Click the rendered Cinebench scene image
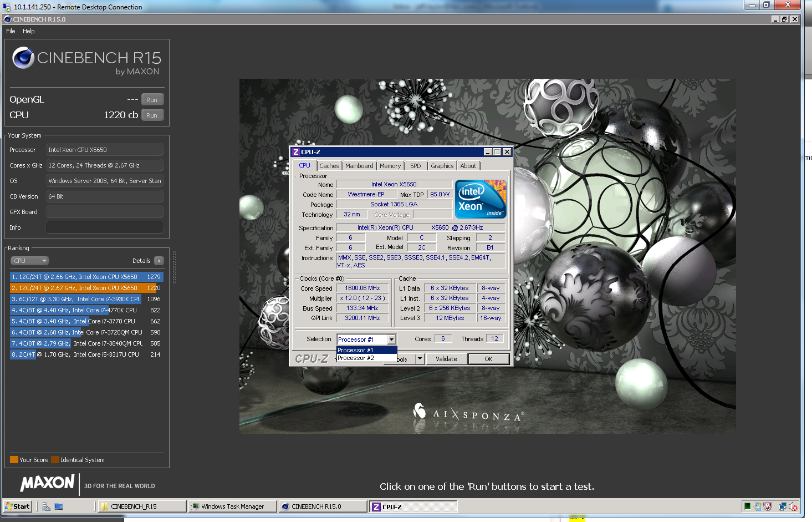 [488, 256]
